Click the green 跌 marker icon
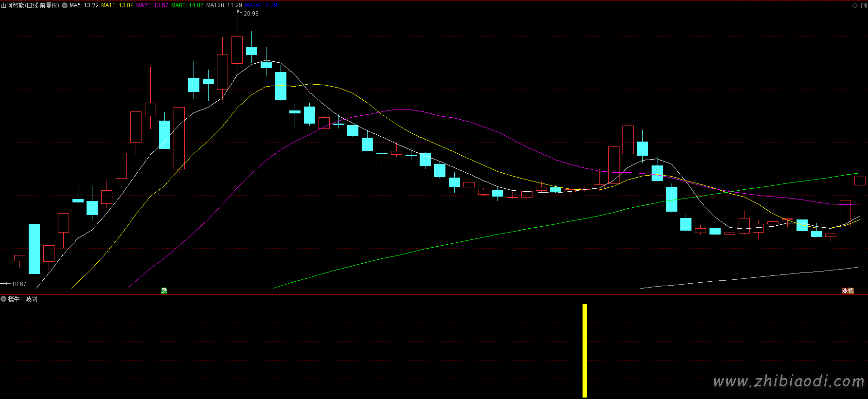The image size is (868, 399). (x=164, y=290)
